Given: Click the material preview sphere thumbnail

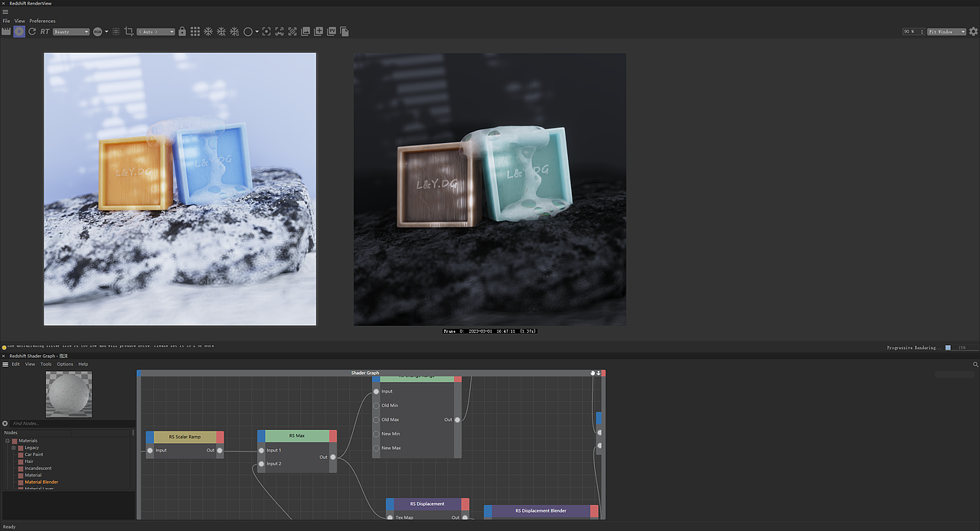Looking at the screenshot, I should pyautogui.click(x=69, y=394).
